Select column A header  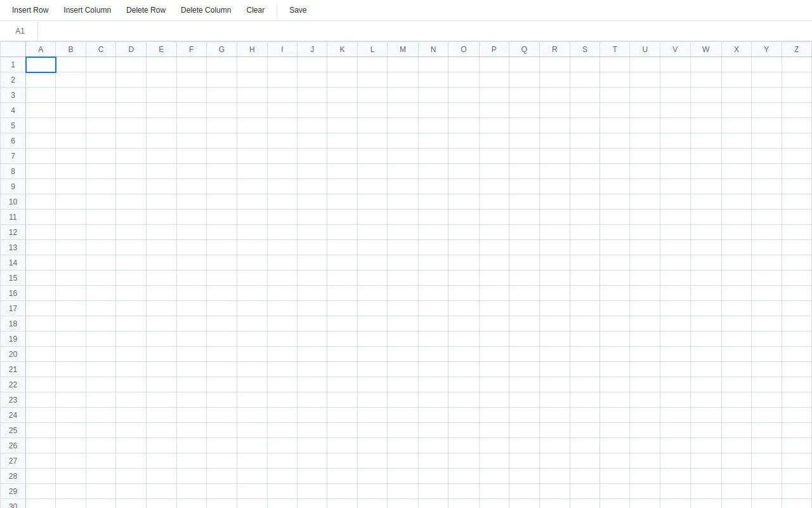point(41,50)
